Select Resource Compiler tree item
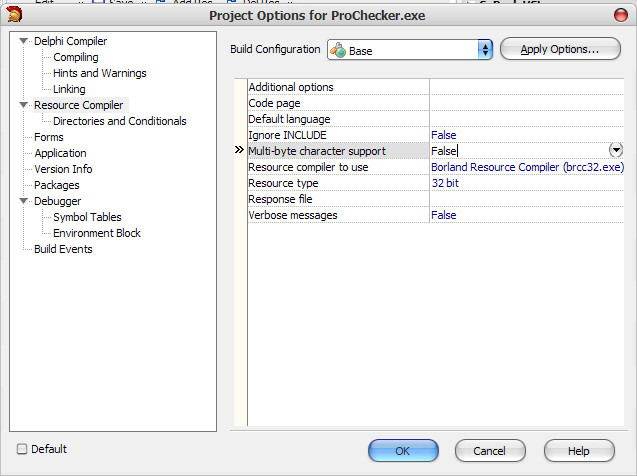The height and width of the screenshot is (476, 637). point(78,105)
